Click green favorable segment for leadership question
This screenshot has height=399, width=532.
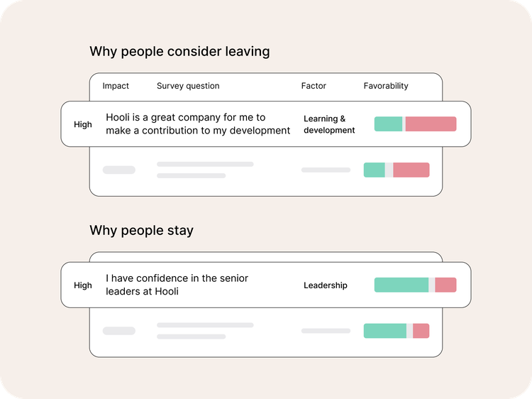point(401,285)
